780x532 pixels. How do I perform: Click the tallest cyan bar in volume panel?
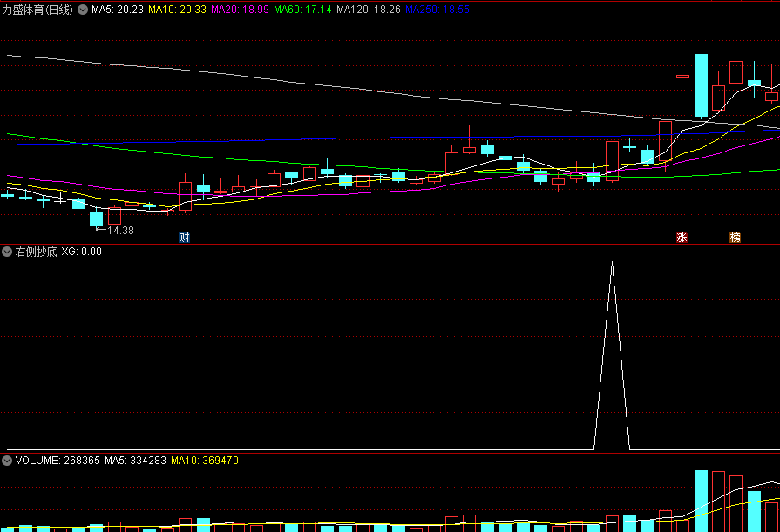[701, 501]
